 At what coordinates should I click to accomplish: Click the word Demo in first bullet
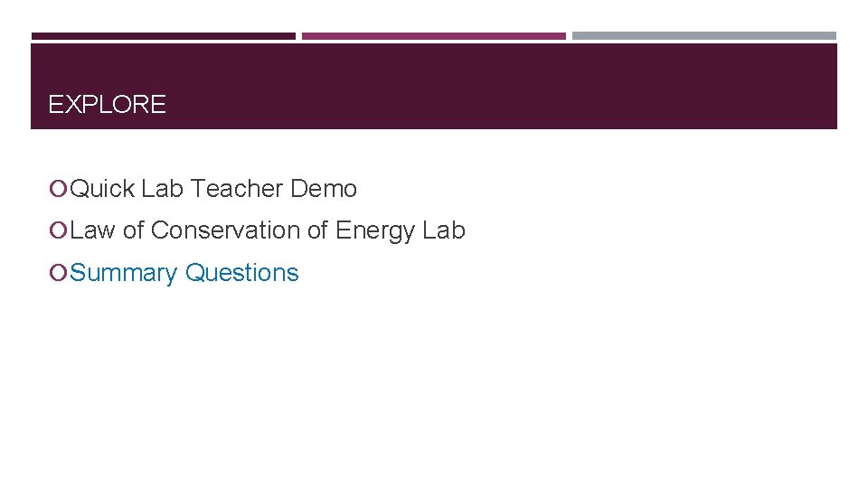pos(324,189)
